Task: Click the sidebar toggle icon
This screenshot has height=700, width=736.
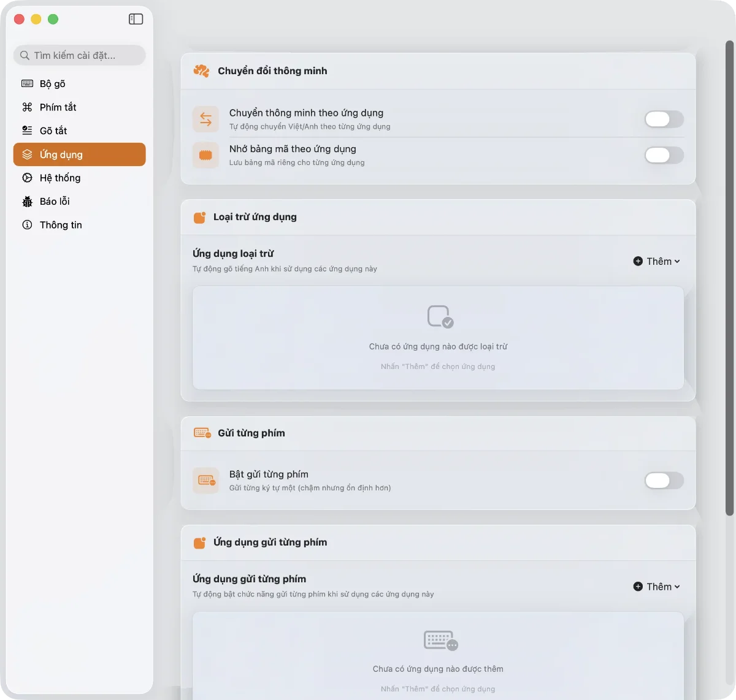Action: (136, 19)
